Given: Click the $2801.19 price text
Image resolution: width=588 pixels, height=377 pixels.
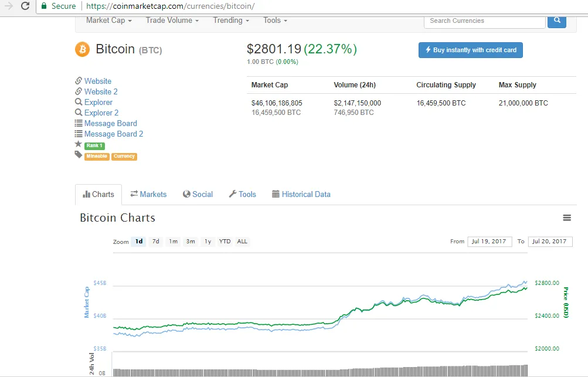Looking at the screenshot, I should [274, 49].
